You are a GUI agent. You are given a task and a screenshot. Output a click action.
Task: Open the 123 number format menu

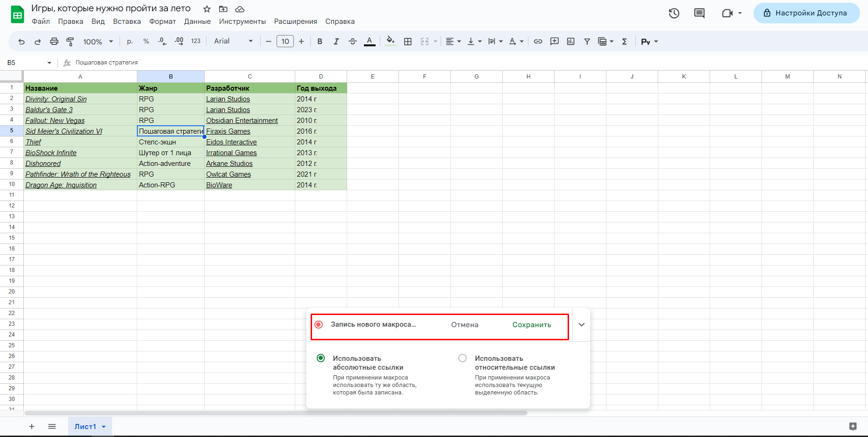[x=196, y=41]
